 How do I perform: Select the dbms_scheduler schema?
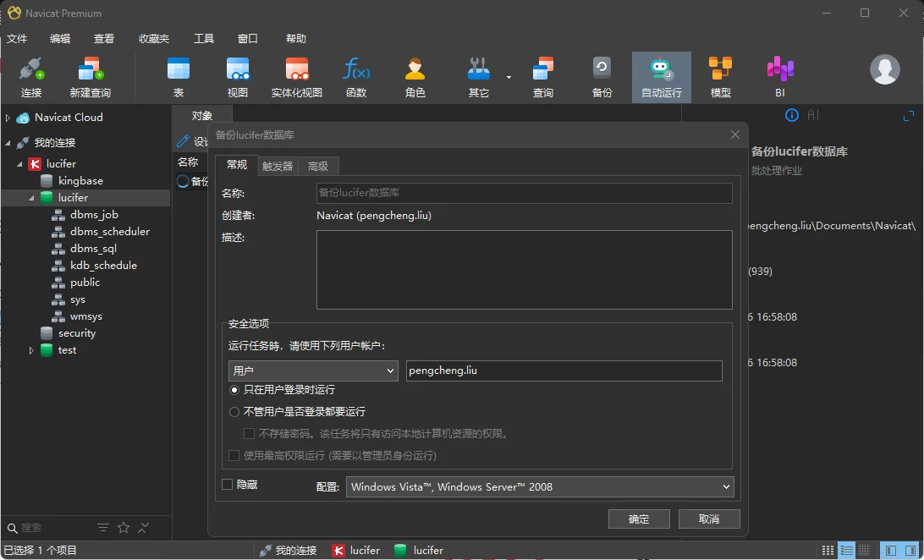110,232
